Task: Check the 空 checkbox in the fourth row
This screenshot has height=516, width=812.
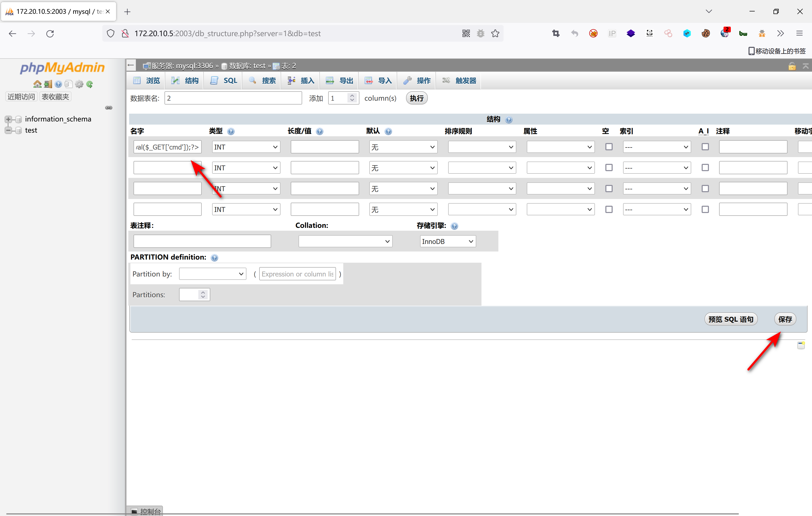Action: point(609,210)
